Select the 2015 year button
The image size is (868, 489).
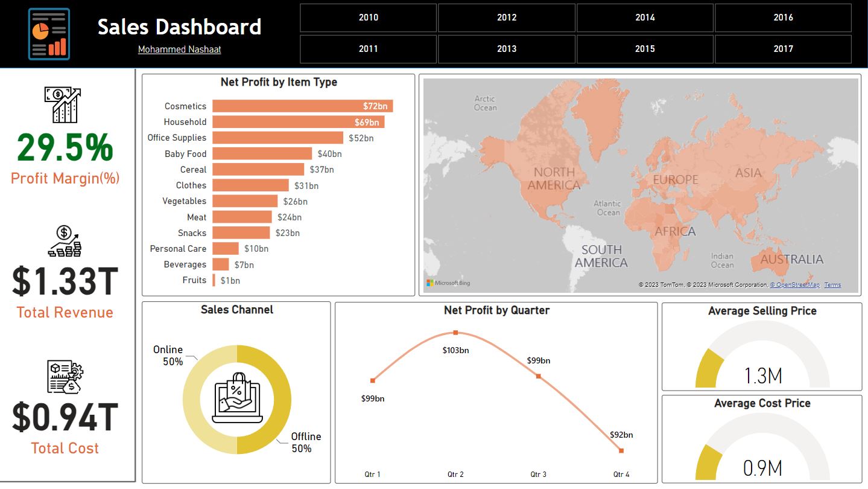pyautogui.click(x=644, y=48)
